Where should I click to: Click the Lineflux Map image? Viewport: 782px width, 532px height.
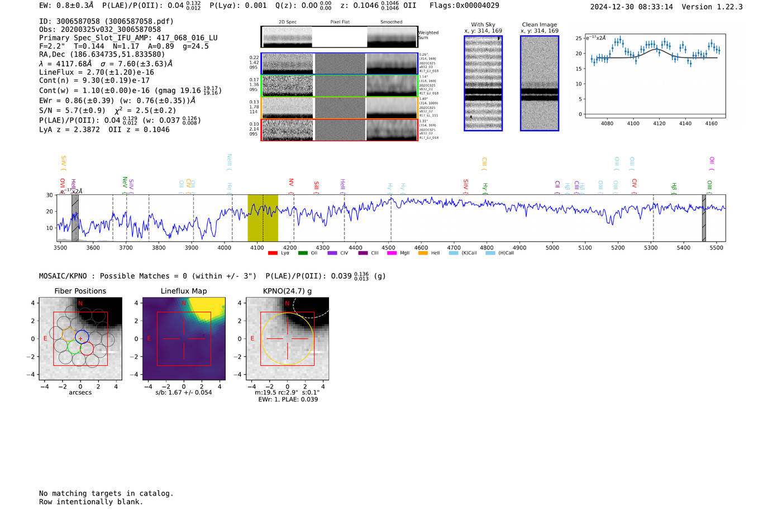(184, 339)
